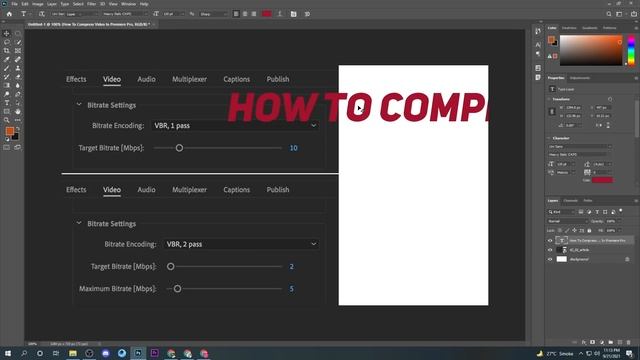Delete layer using trash icon
The image size is (640, 360).
click(x=629, y=342)
